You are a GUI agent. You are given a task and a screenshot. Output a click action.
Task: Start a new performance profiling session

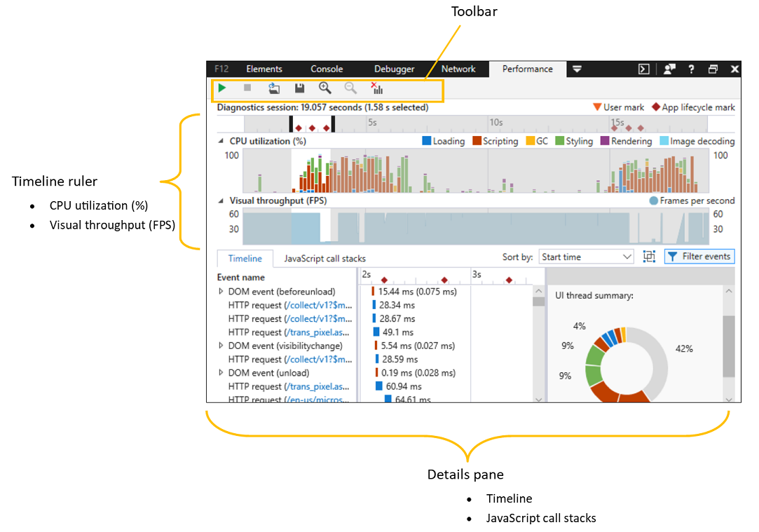[x=222, y=88]
